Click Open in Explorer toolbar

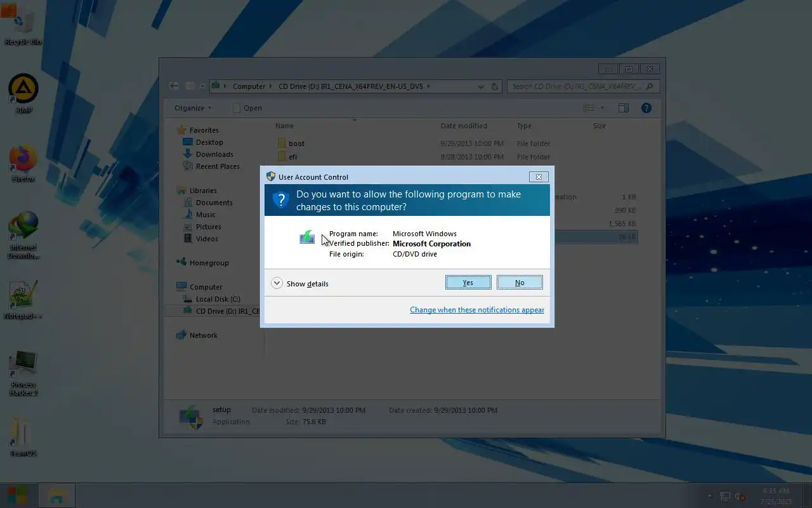click(247, 108)
